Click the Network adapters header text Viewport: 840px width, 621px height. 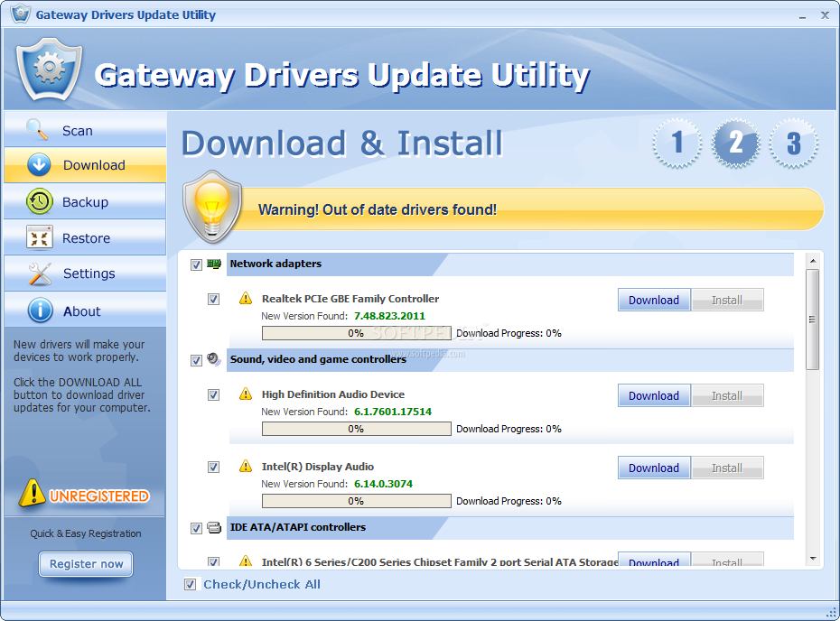coord(275,264)
